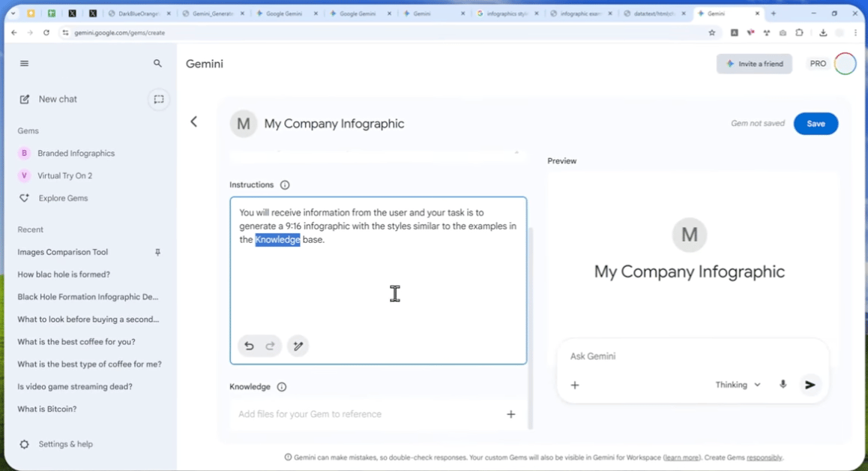868x471 pixels.
Task: Open 'How blac hole is formed?' chat
Action: click(x=64, y=274)
